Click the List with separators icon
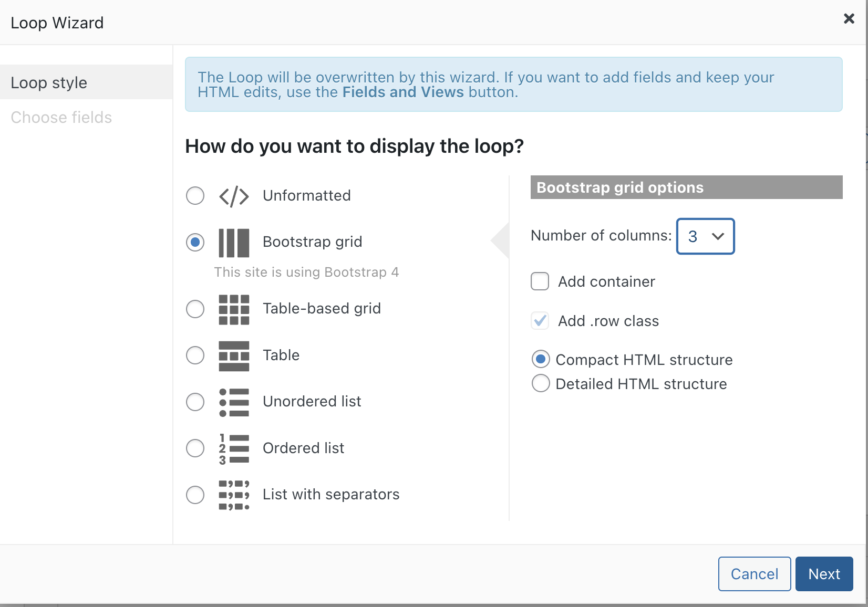Viewport: 868px width, 607px height. tap(234, 495)
